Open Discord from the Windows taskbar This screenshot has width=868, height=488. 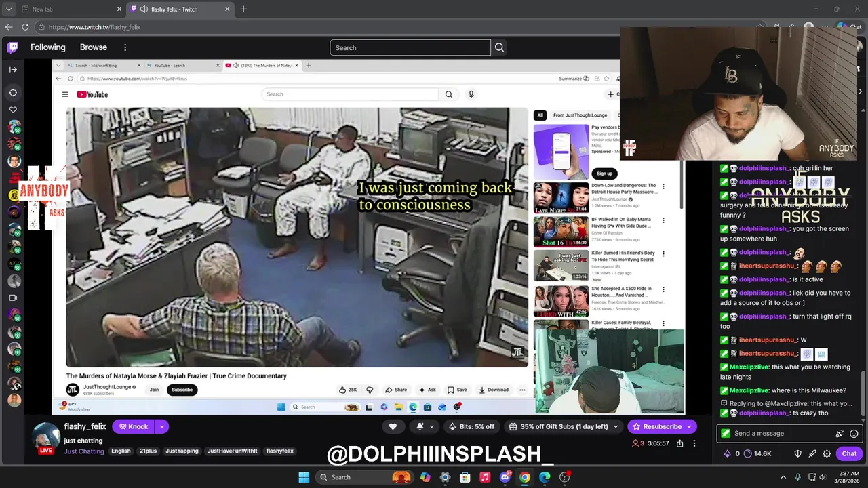[x=505, y=477]
